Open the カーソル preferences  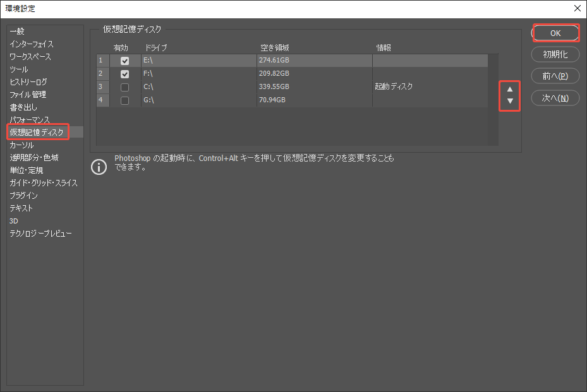tap(21, 144)
